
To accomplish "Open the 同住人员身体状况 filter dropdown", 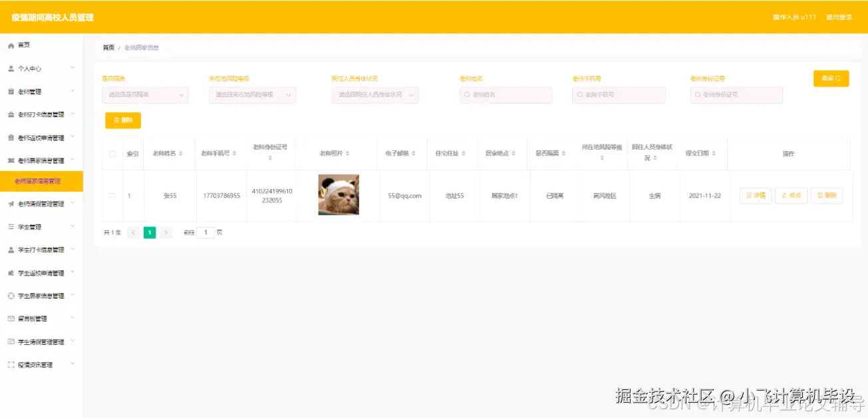I will 375,95.
